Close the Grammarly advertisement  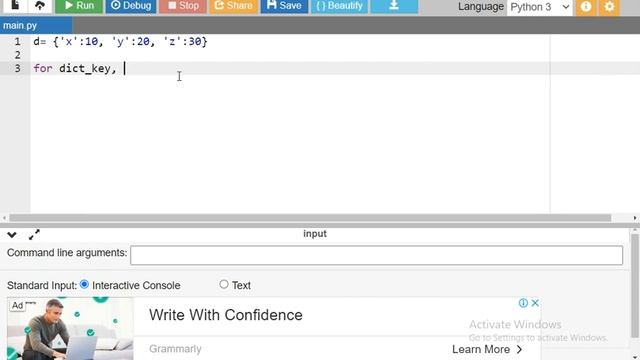(x=535, y=303)
